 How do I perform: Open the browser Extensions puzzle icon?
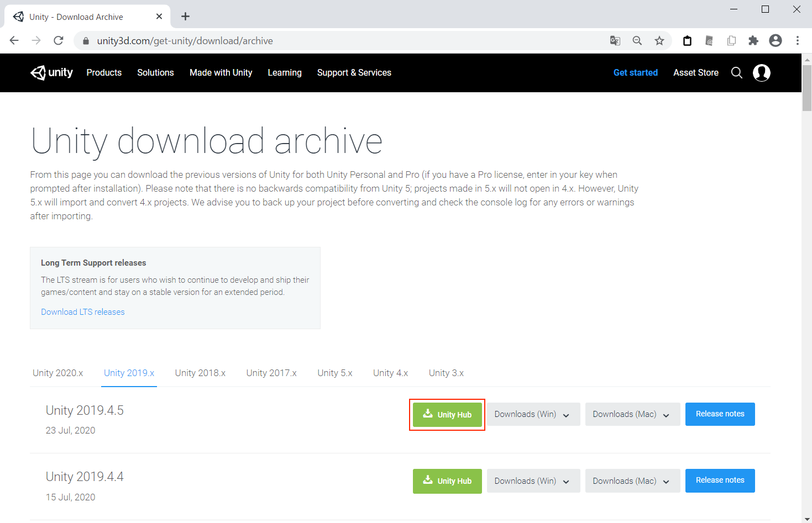point(753,41)
